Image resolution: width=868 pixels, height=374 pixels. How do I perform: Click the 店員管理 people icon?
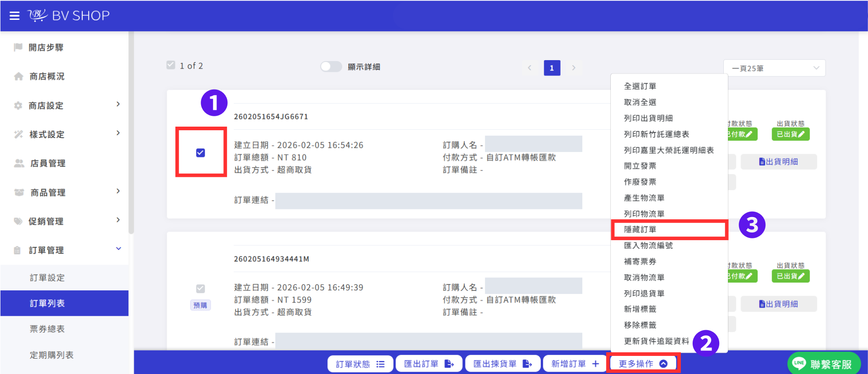click(x=19, y=163)
